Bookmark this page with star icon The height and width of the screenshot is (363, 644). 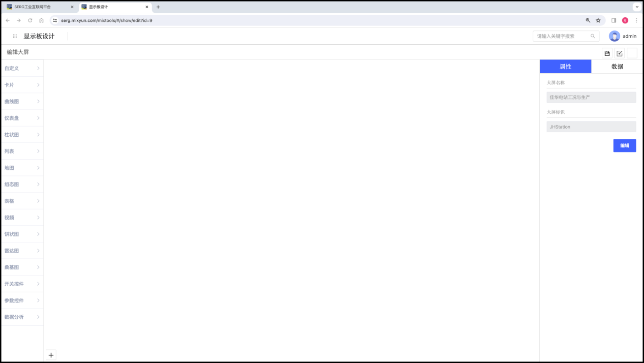tap(598, 20)
